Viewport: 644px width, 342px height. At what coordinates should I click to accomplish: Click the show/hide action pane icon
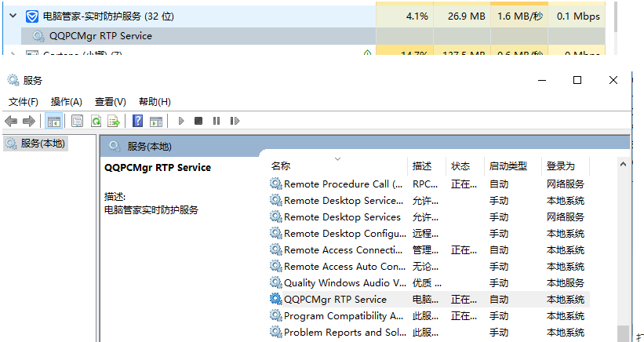tap(156, 121)
